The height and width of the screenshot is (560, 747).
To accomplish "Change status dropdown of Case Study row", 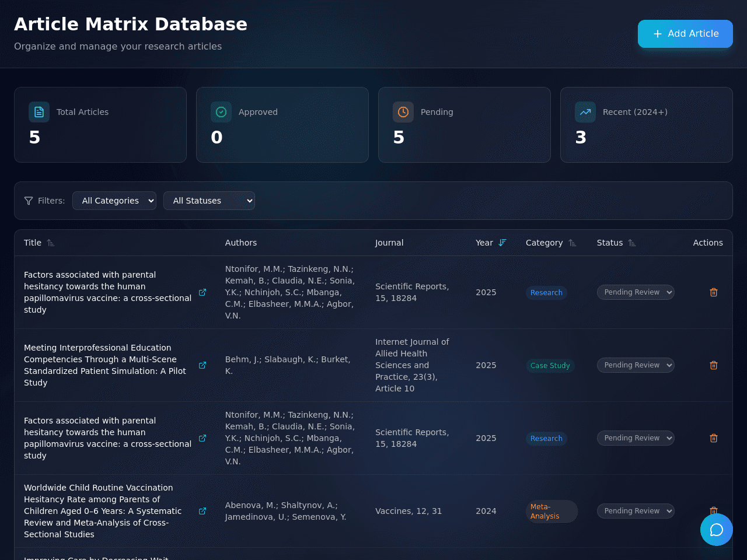I will [x=636, y=365].
